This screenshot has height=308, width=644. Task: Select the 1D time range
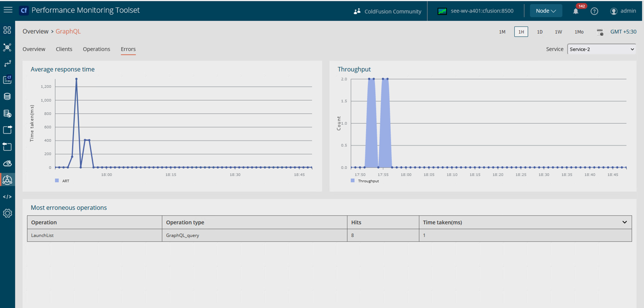(x=539, y=32)
